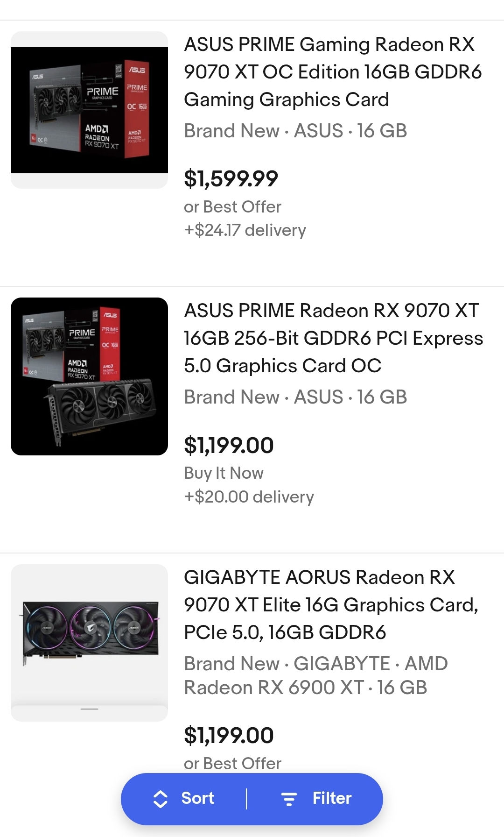Tap the +$24.17 delivery text
The image size is (504, 837).
[245, 230]
